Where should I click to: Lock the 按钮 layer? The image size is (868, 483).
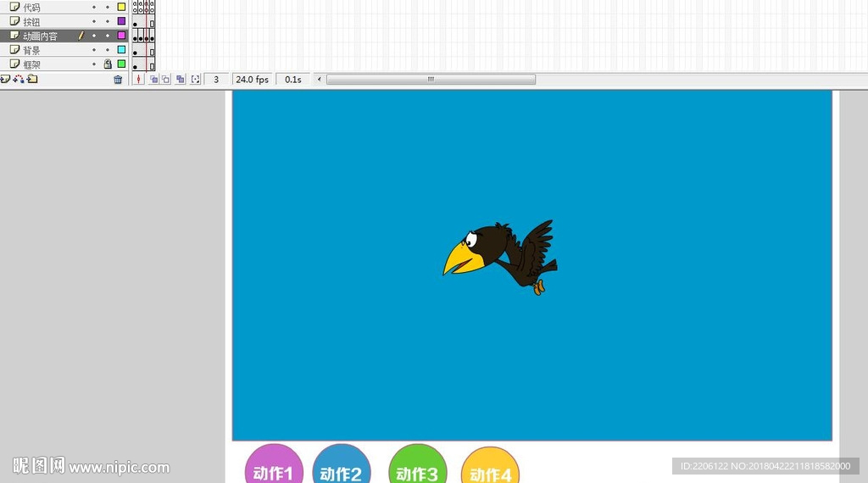[108, 21]
